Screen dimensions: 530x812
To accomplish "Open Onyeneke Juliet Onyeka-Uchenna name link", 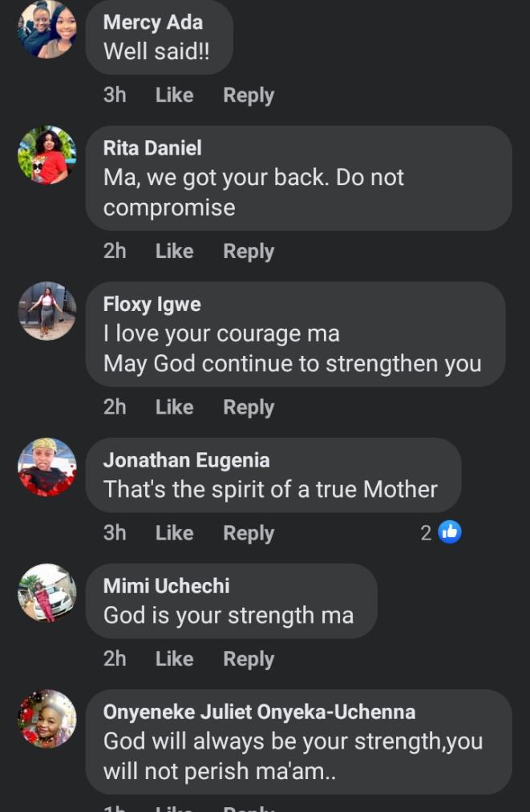I will 259,712.
